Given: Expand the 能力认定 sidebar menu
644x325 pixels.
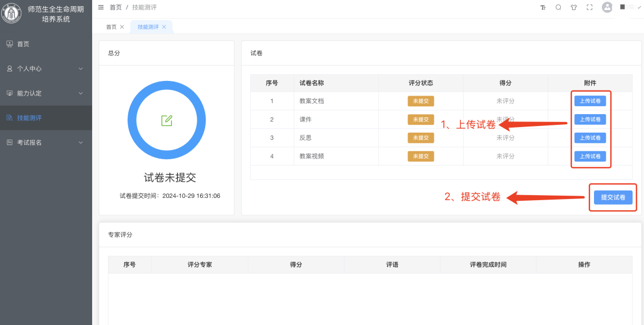Looking at the screenshot, I should (x=46, y=93).
